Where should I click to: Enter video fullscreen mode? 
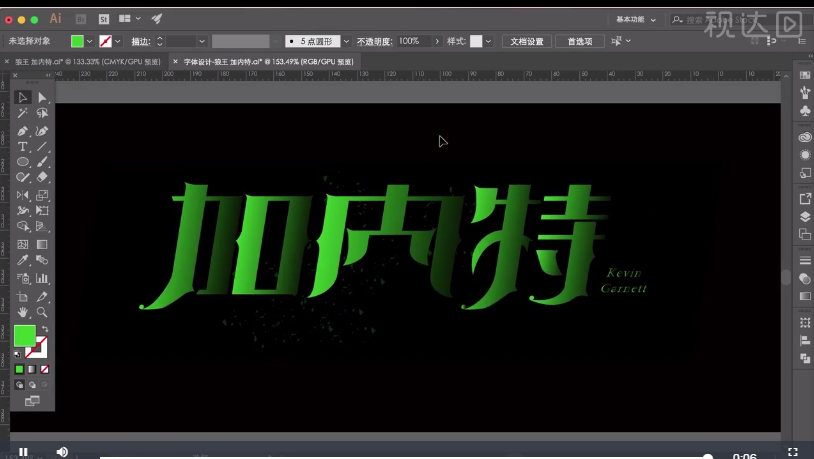tap(792, 452)
